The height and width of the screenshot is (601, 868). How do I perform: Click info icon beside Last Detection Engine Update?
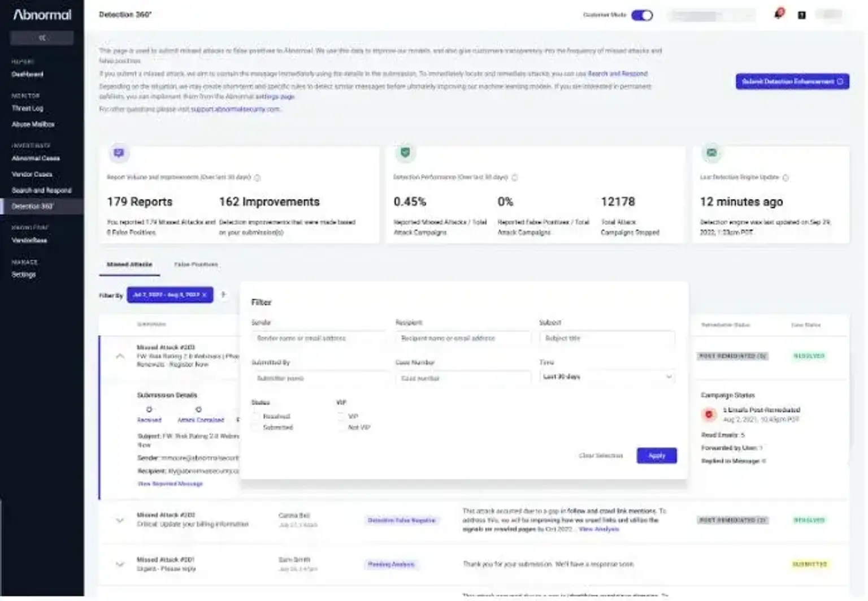pyautogui.click(x=785, y=178)
